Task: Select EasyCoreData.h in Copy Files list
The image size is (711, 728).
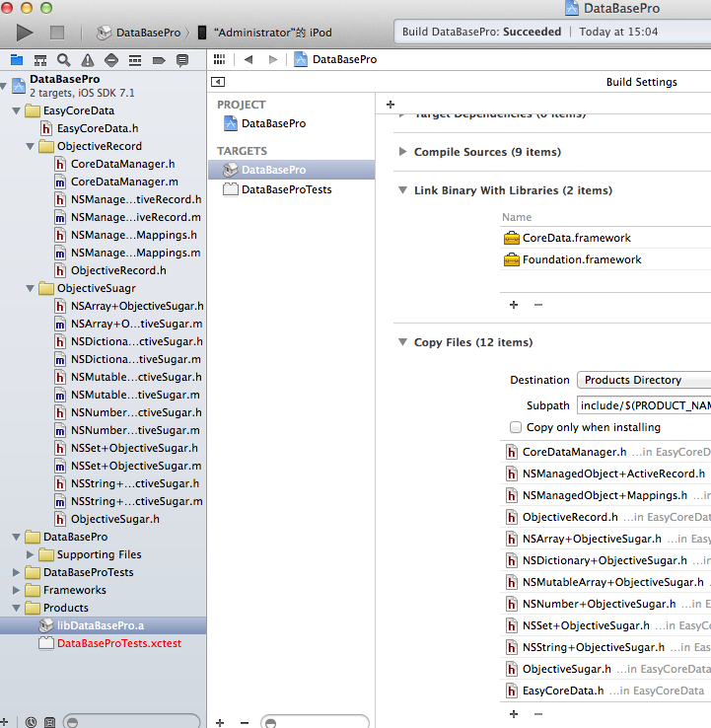Action: click(605, 691)
